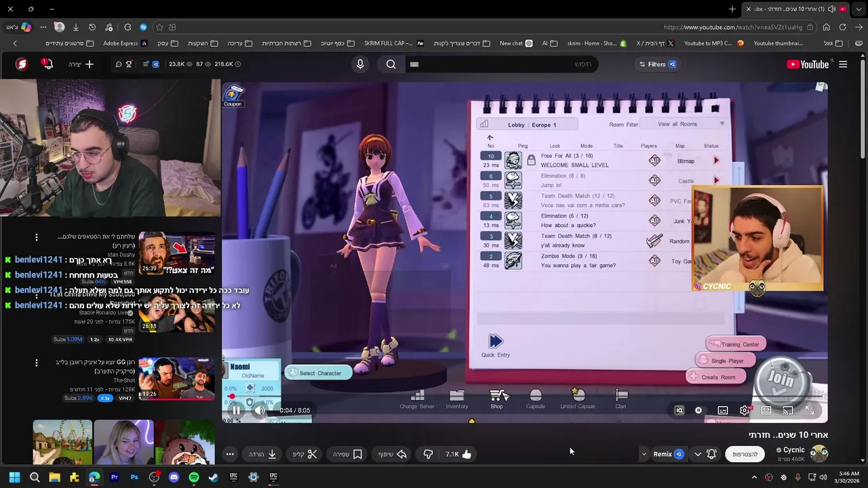Start voice search with microphone
The width and height of the screenshot is (868, 488).
tap(360, 64)
